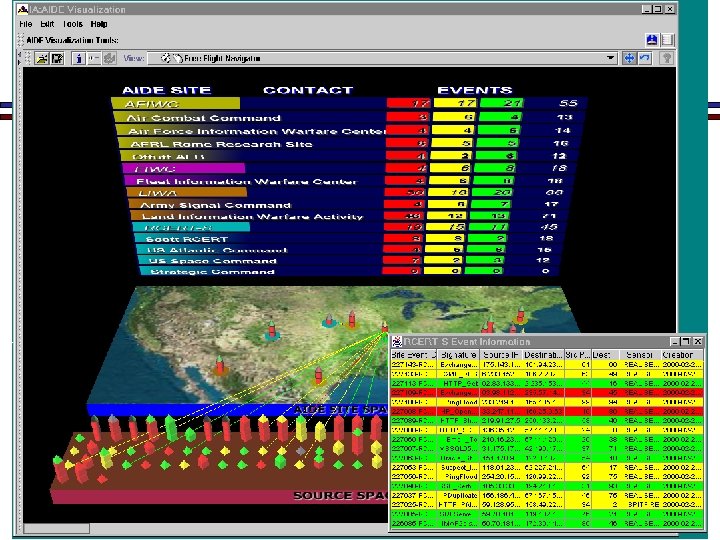Click the horizontal scrollbar thumb at bottom
The image size is (720, 540).
pyautogui.click(x=57, y=529)
